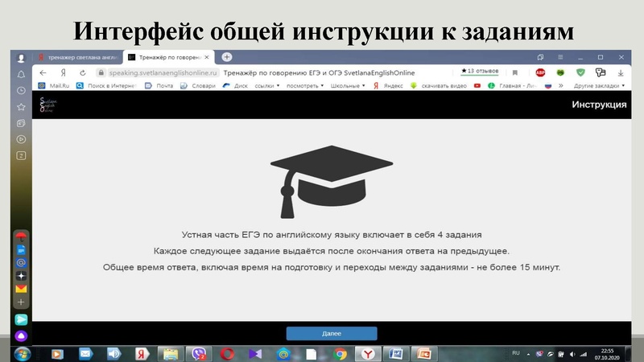Switch to the тренажер светлана англи tab

[x=78, y=57]
